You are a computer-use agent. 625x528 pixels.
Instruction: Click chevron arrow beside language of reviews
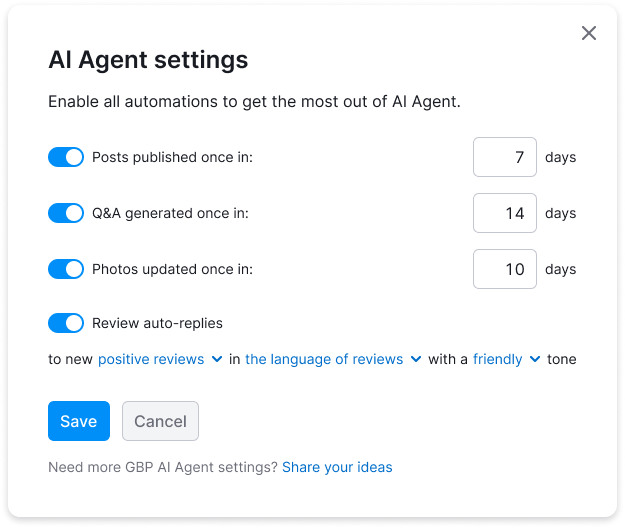coord(416,360)
